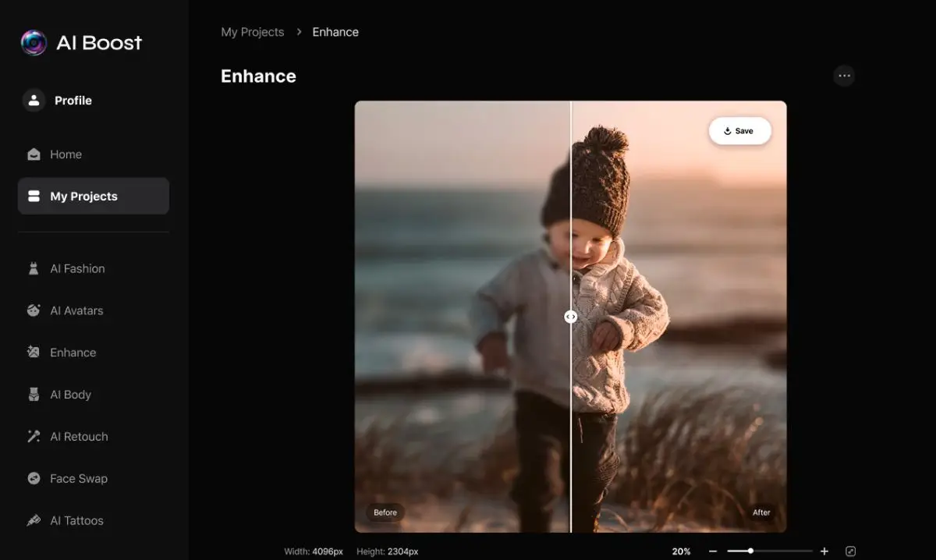The width and height of the screenshot is (936, 560).
Task: Open the Profile avatar icon
Action: click(x=34, y=101)
